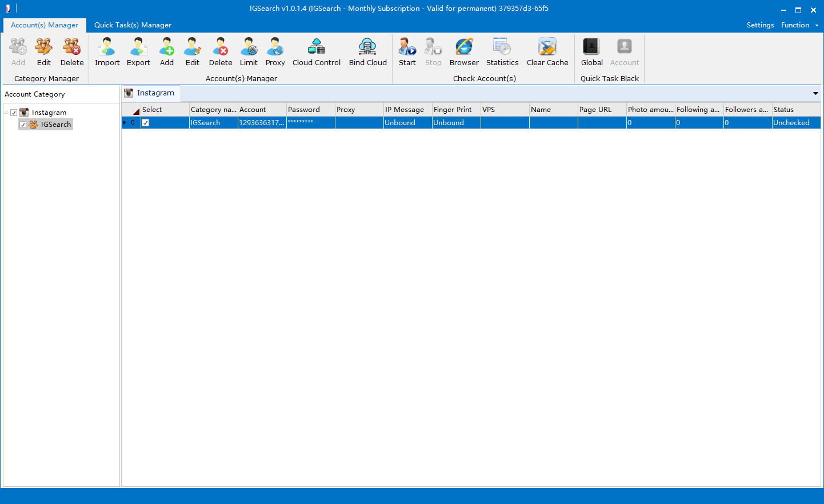Image resolution: width=824 pixels, height=504 pixels.
Task: Click the Finger Print Unbound cell
Action: (456, 123)
